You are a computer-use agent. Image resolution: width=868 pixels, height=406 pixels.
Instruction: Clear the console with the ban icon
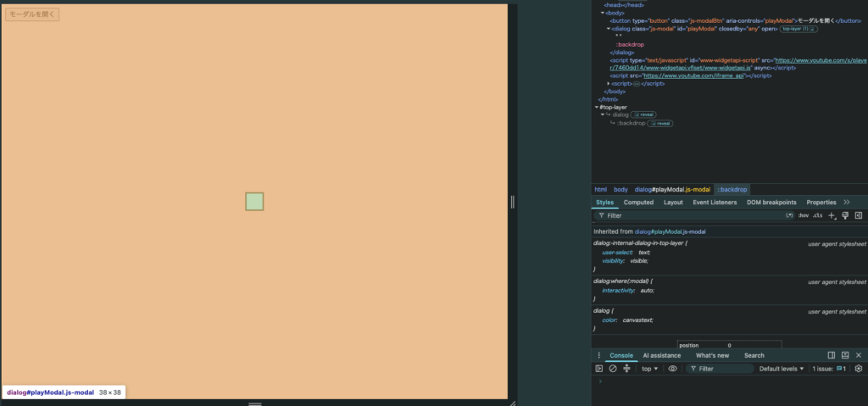coord(613,369)
